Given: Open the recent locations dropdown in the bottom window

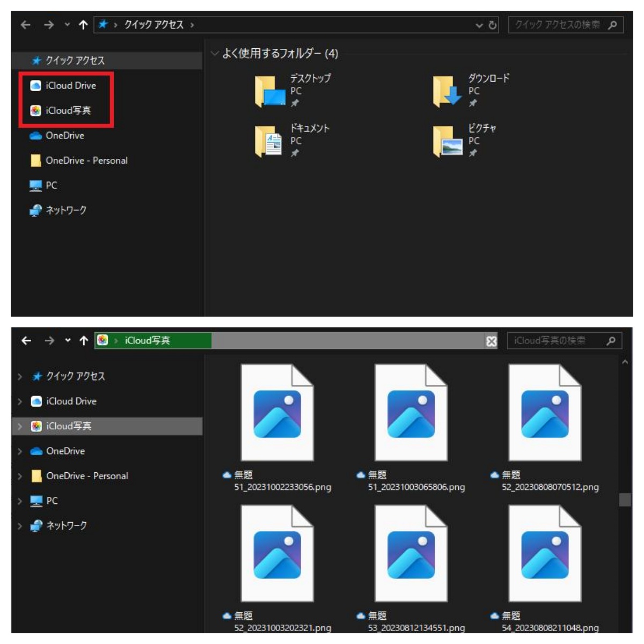Looking at the screenshot, I should [68, 340].
